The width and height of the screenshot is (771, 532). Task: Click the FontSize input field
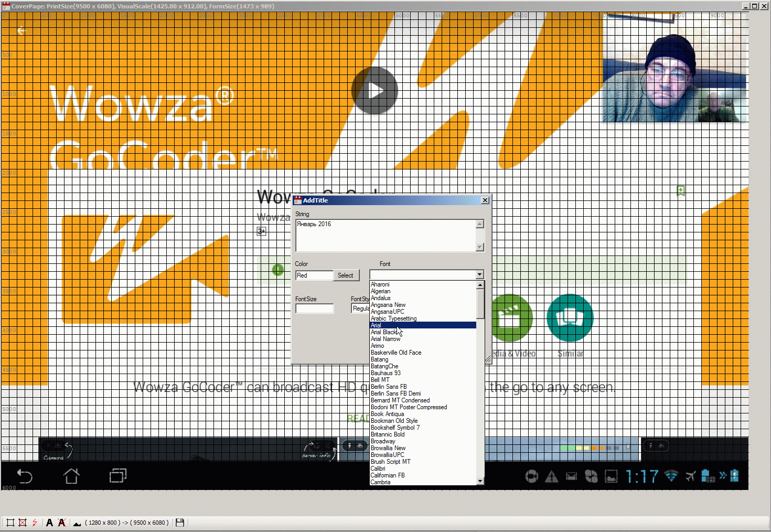coord(315,308)
